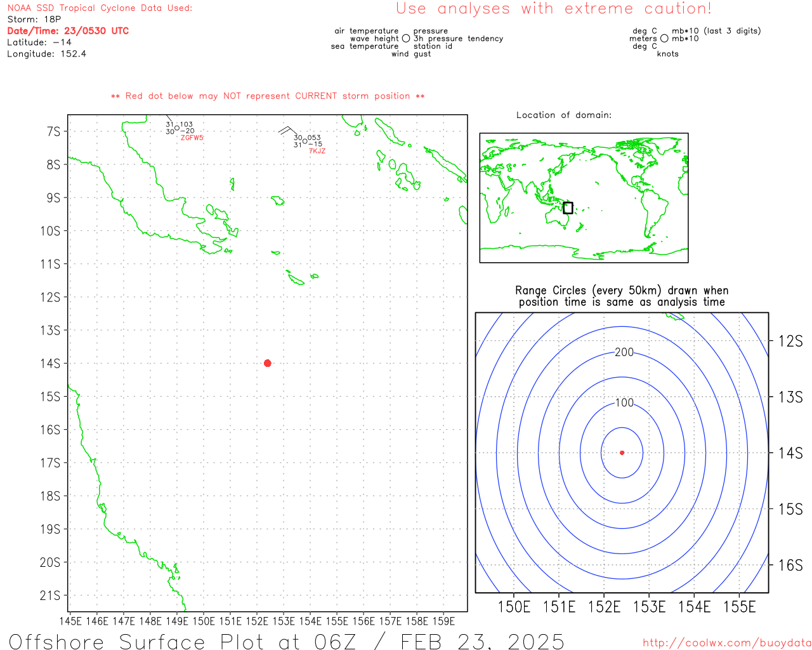Click the '145E' longitude axis label

pos(70,621)
